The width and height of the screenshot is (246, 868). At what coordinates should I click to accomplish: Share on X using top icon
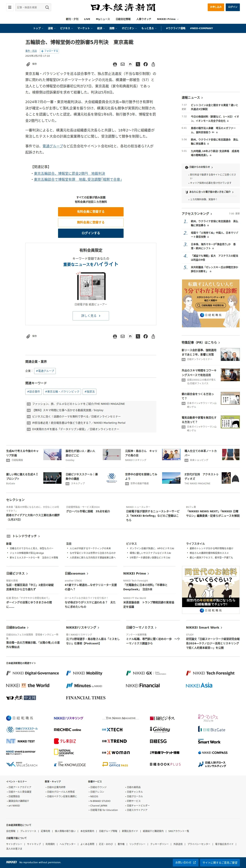(x=138, y=64)
